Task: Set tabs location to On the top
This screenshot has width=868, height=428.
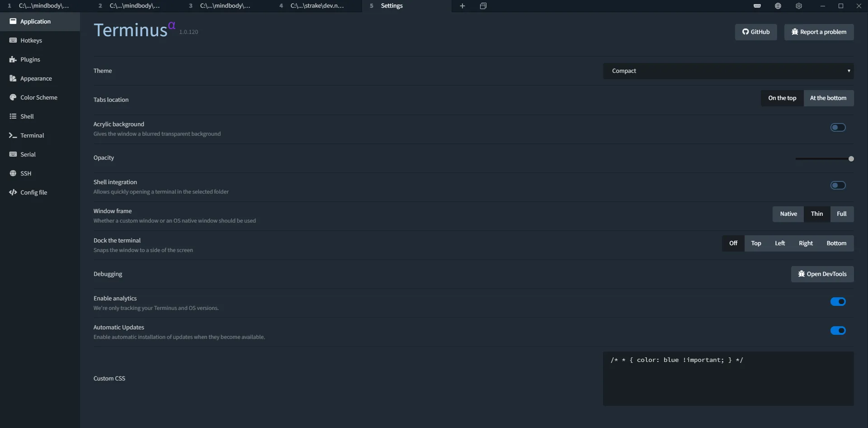Action: tap(782, 98)
